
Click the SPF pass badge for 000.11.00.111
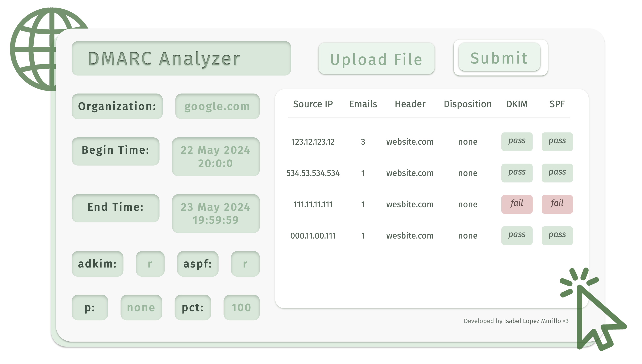pyautogui.click(x=557, y=236)
